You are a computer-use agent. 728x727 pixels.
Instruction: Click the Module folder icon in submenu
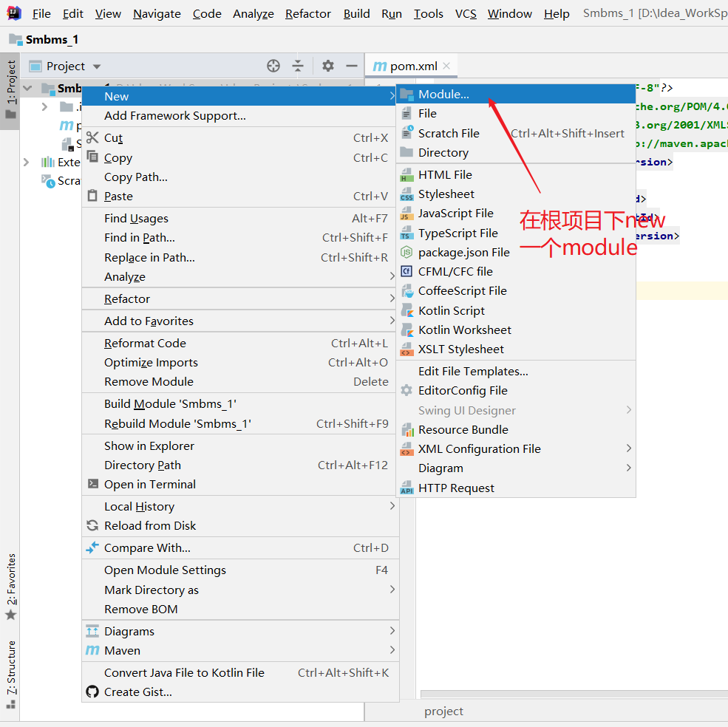(x=406, y=95)
